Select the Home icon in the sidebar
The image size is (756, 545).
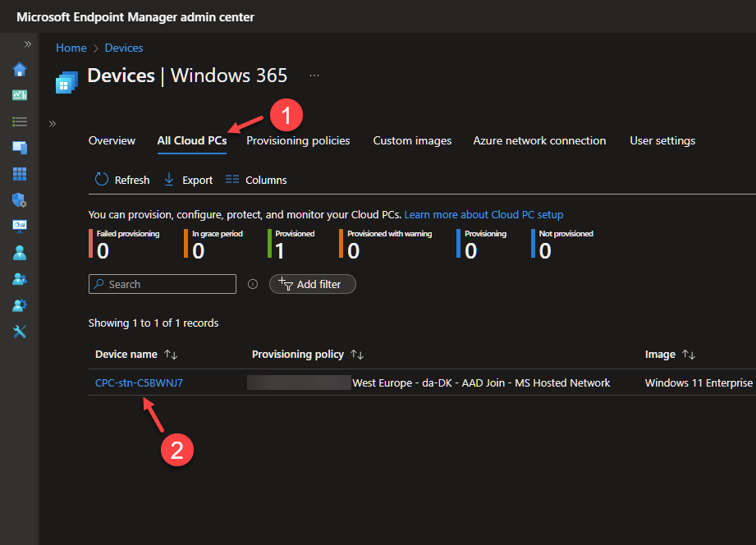(19, 70)
